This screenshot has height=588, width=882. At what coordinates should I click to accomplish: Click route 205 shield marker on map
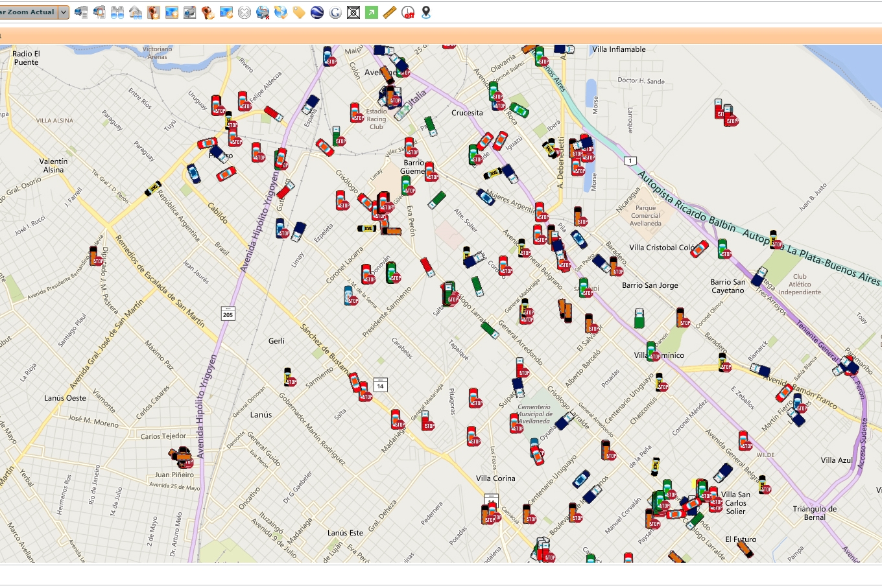(228, 314)
